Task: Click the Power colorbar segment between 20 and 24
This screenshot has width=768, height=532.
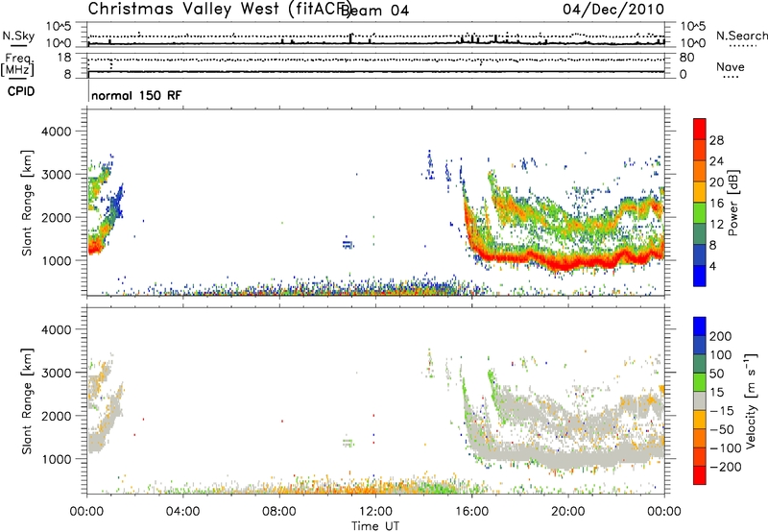Action: (x=700, y=171)
